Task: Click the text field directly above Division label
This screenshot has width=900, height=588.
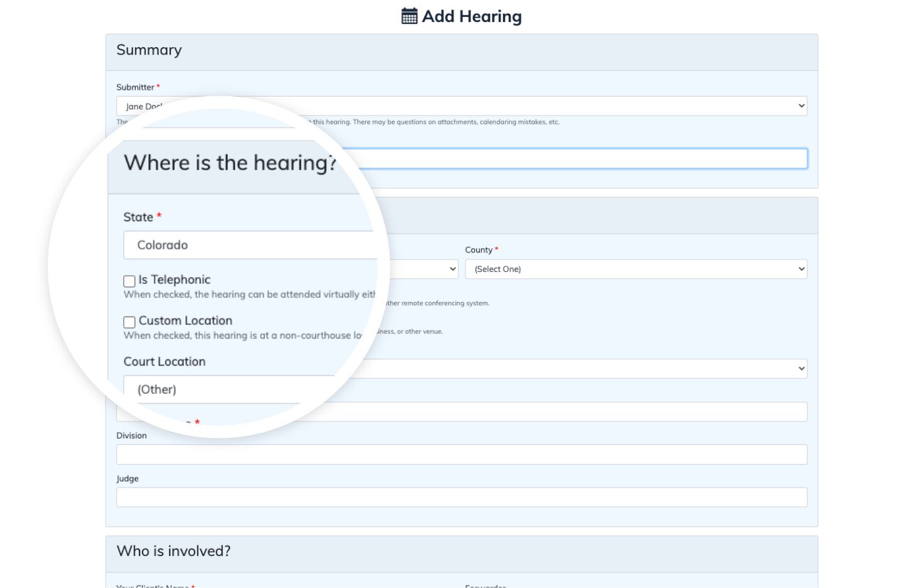Action: (565, 412)
